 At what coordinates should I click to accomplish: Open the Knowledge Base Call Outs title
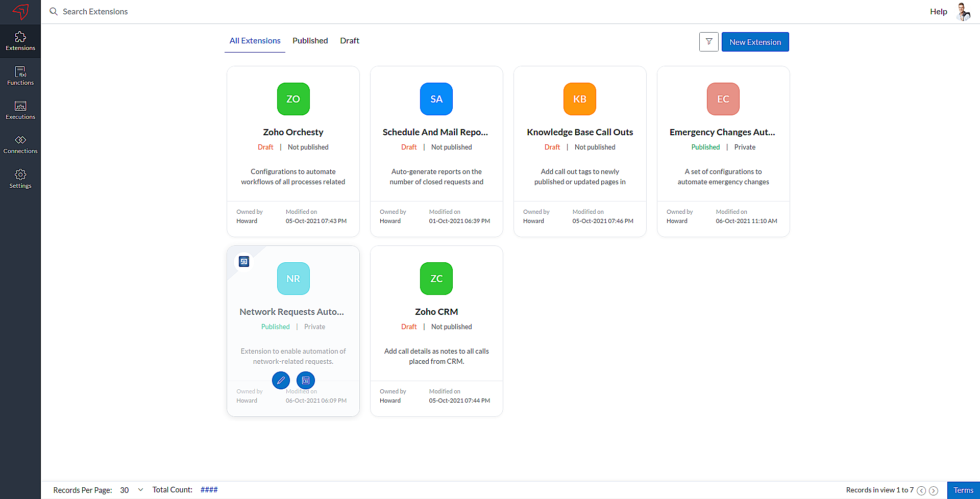point(580,132)
